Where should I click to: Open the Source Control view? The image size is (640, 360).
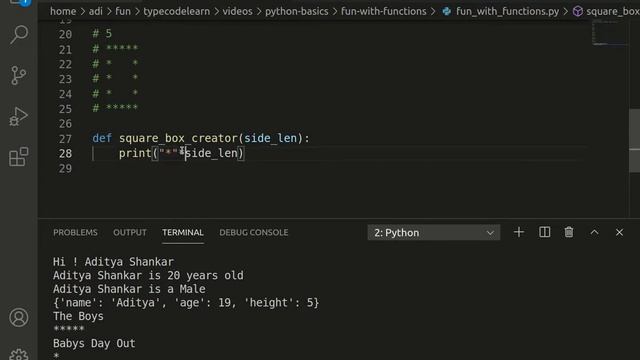pyautogui.click(x=19, y=76)
